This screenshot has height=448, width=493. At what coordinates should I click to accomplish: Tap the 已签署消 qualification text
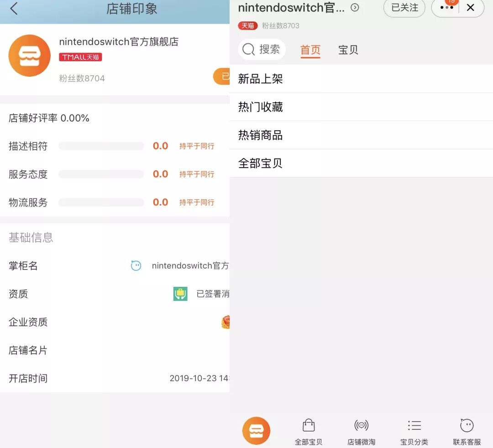click(x=213, y=294)
